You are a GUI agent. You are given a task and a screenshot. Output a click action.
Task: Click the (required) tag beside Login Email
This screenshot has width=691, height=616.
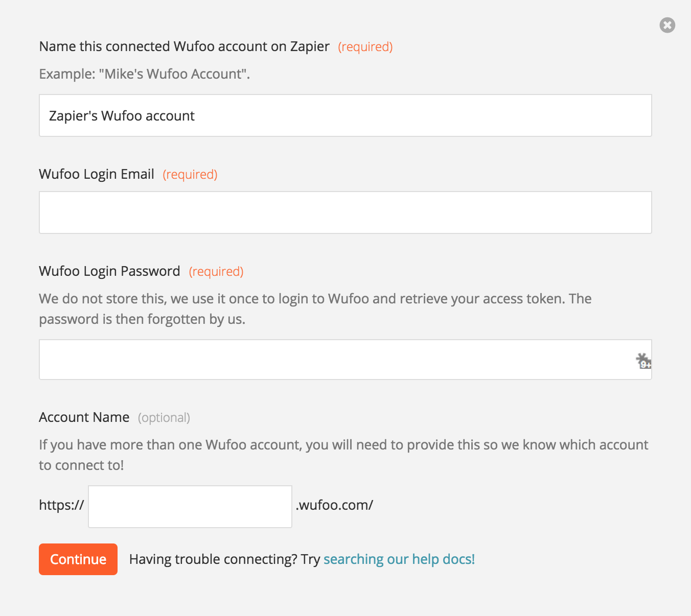pyautogui.click(x=190, y=175)
